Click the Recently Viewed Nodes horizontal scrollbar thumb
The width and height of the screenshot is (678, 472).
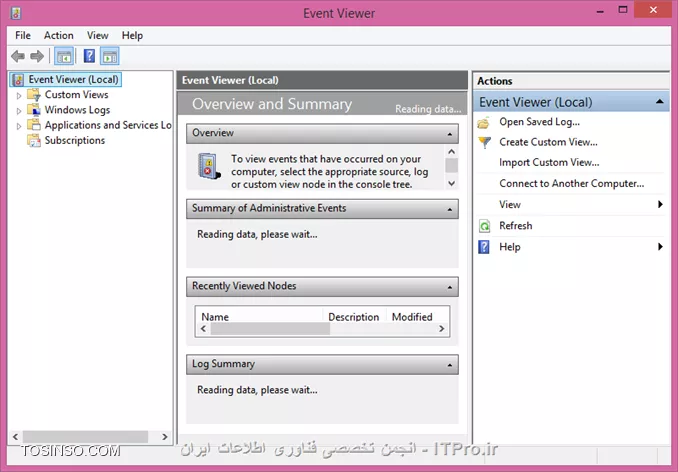[270, 329]
